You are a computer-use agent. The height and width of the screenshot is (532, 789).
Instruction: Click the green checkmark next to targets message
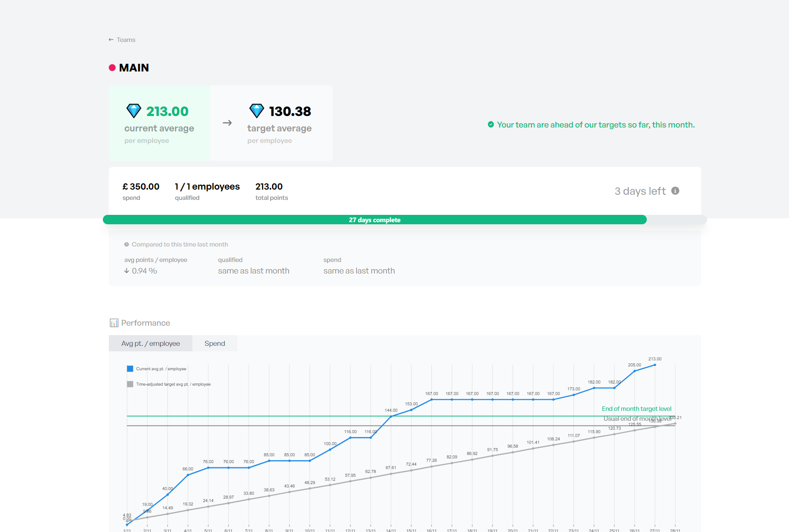point(491,125)
